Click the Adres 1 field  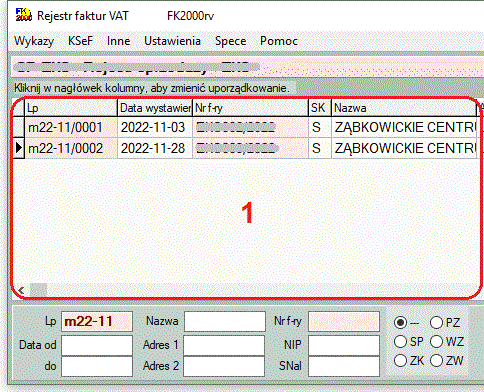coord(224,345)
